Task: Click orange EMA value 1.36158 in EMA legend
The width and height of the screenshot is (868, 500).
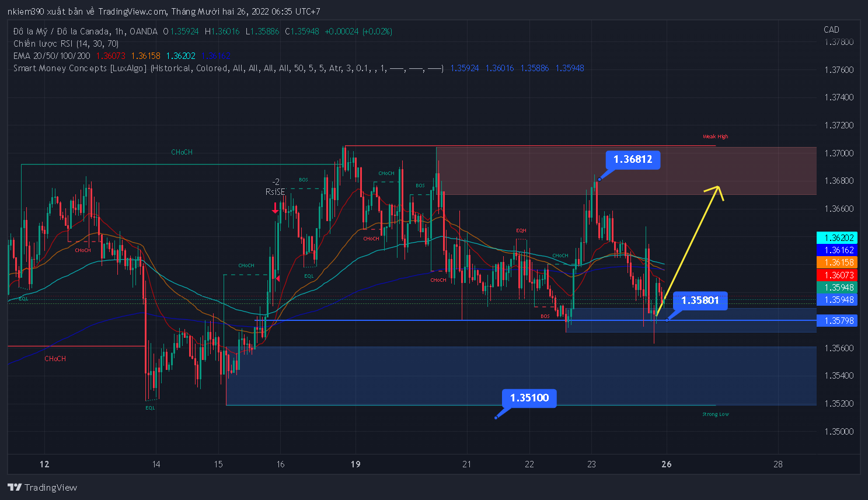Action: (x=146, y=56)
